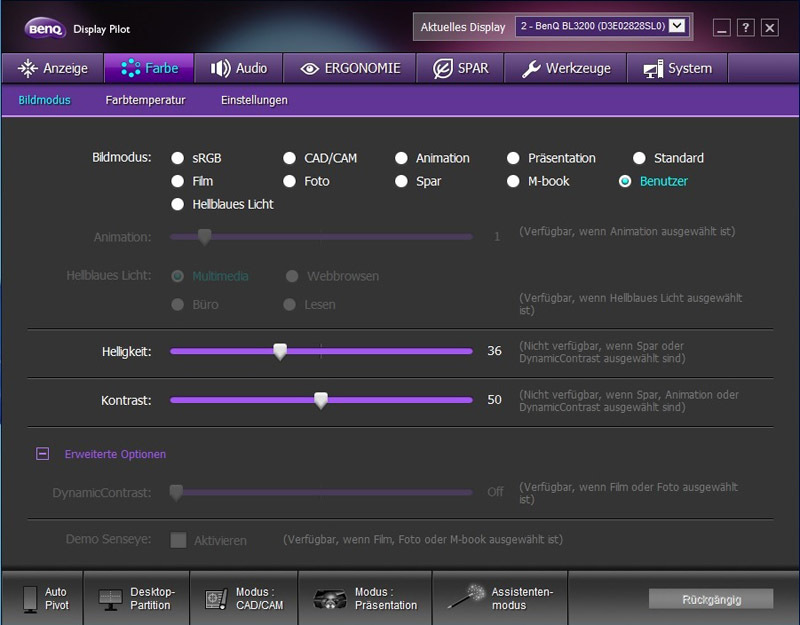Click the Farbe color dots icon

pos(131,68)
